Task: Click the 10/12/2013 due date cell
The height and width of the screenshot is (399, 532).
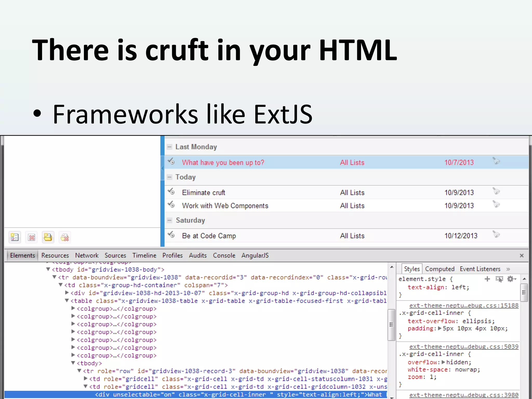Action: [x=461, y=236]
